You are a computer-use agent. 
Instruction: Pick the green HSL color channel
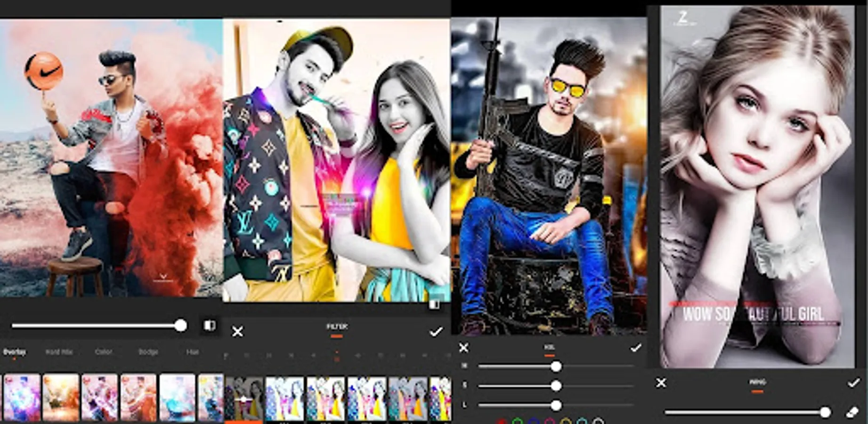point(518,421)
